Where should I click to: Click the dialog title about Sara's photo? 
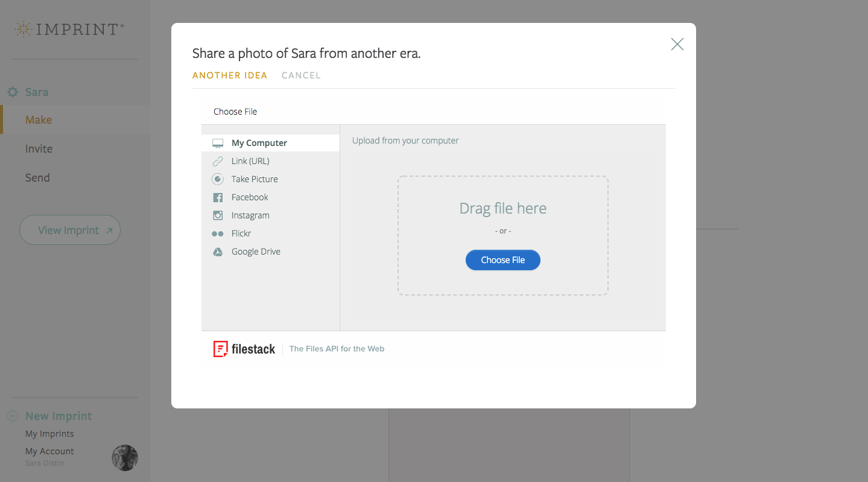click(x=306, y=53)
